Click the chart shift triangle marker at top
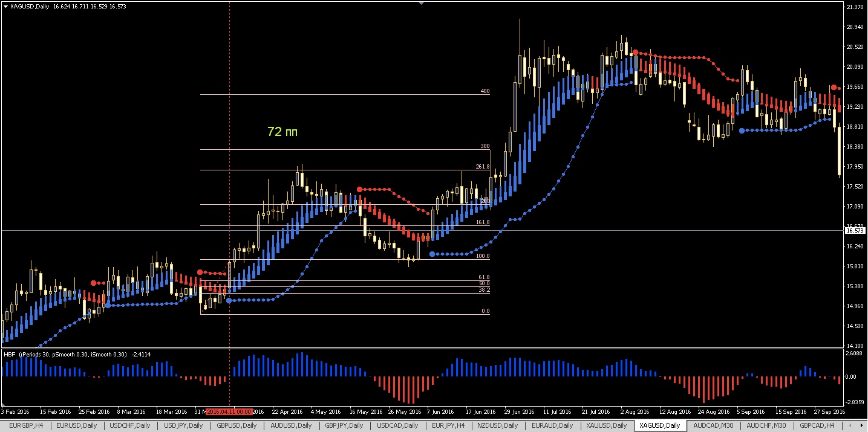 (422, 3)
